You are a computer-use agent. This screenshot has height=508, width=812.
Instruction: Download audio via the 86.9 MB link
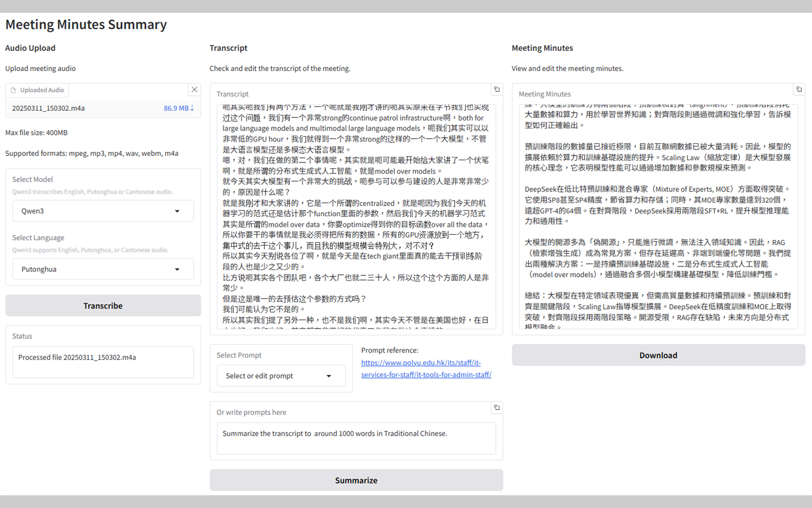tap(178, 108)
